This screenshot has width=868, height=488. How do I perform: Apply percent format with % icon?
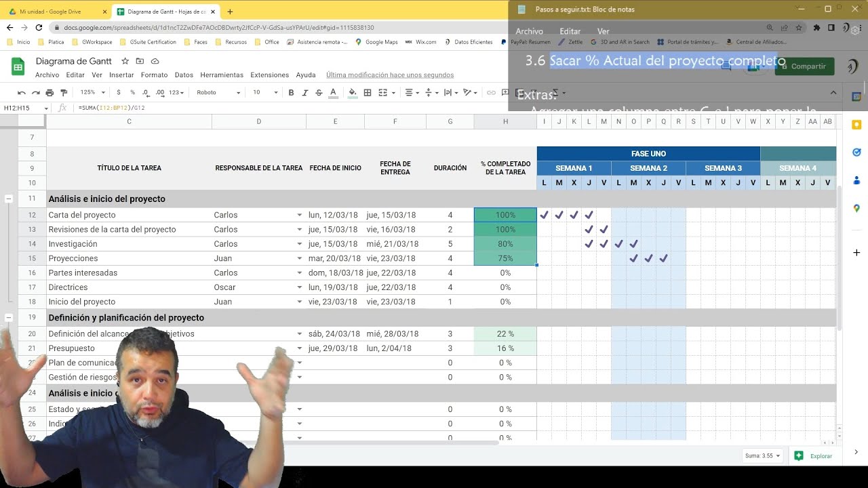click(x=132, y=93)
